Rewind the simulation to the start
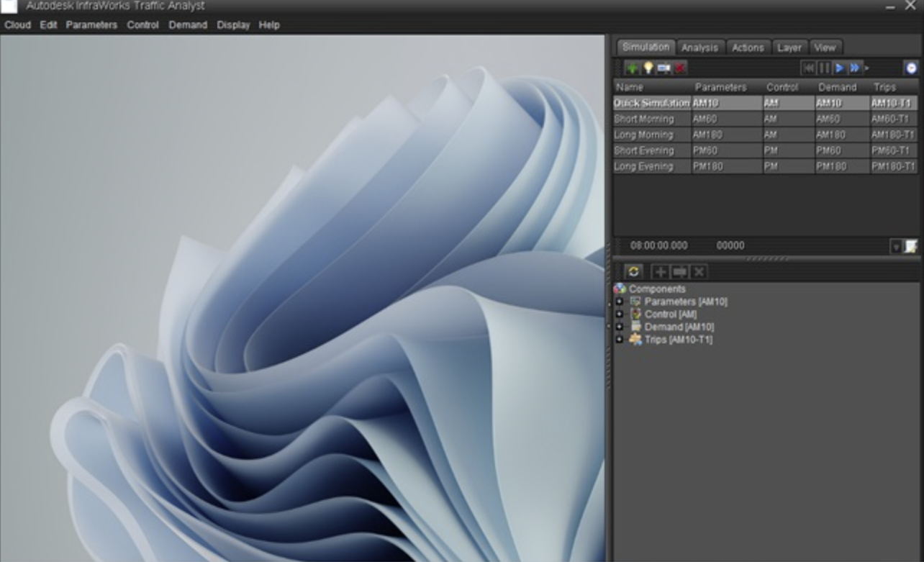The width and height of the screenshot is (924, 562). [x=808, y=68]
